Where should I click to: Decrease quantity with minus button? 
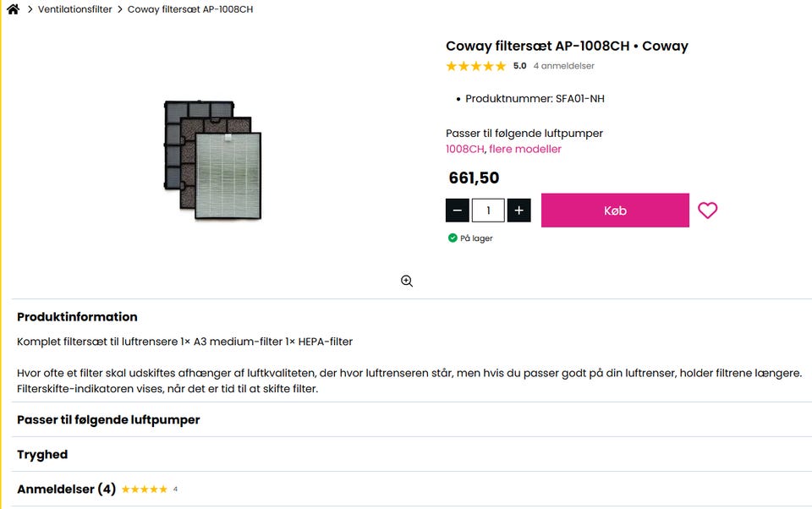point(458,211)
